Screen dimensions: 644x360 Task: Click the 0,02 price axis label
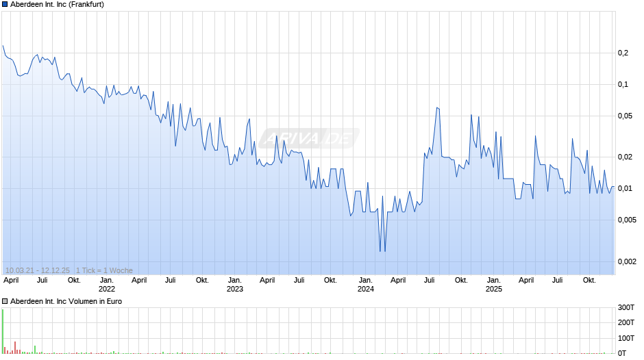[625, 157]
